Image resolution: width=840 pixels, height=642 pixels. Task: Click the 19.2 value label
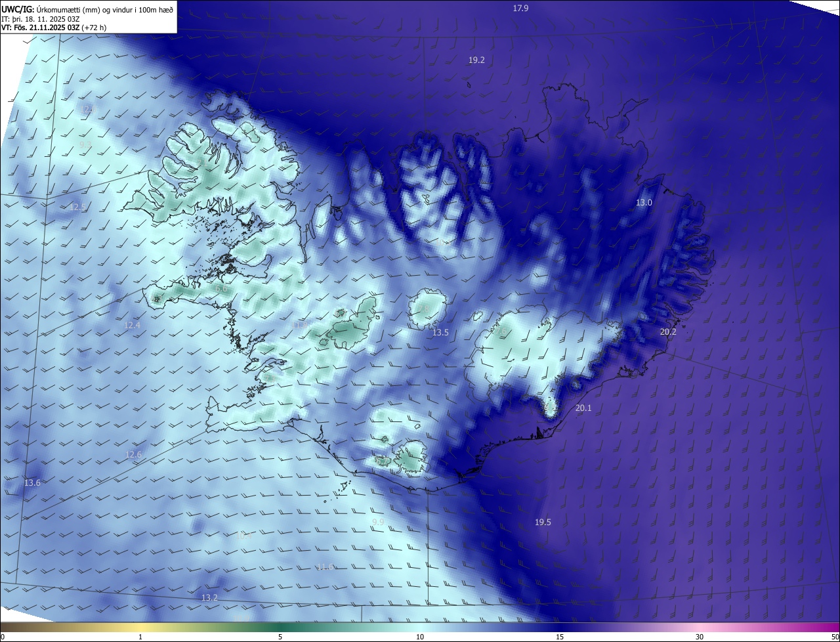point(476,60)
